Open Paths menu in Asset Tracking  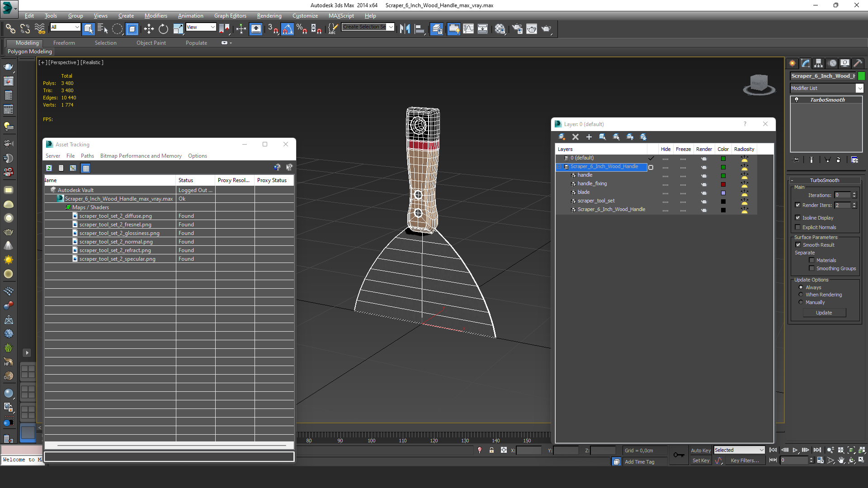pyautogui.click(x=87, y=156)
